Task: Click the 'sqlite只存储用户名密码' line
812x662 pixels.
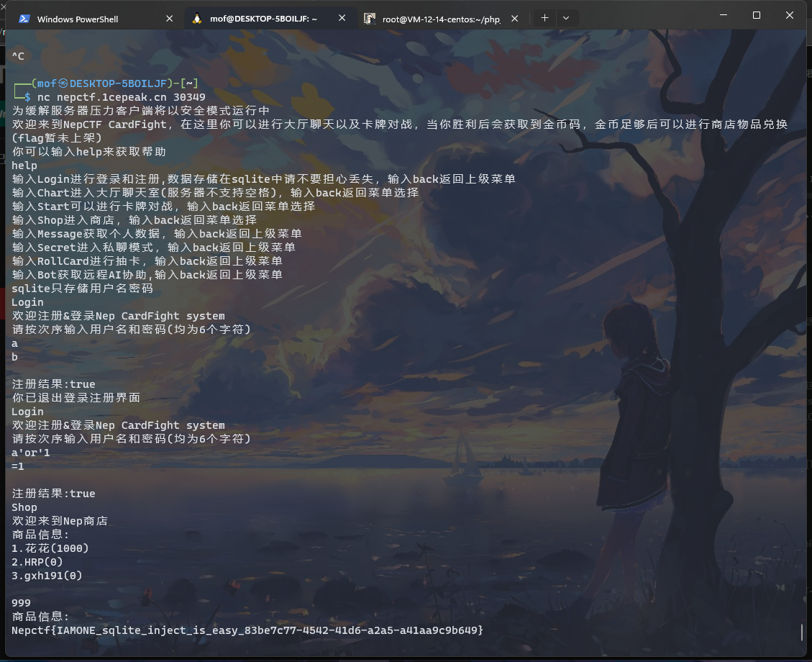Action: [82, 288]
